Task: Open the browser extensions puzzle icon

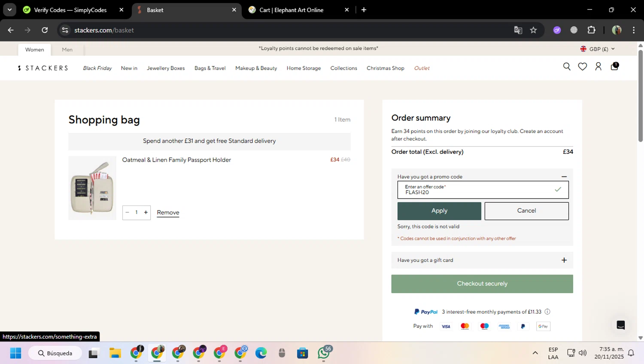Action: [591, 30]
